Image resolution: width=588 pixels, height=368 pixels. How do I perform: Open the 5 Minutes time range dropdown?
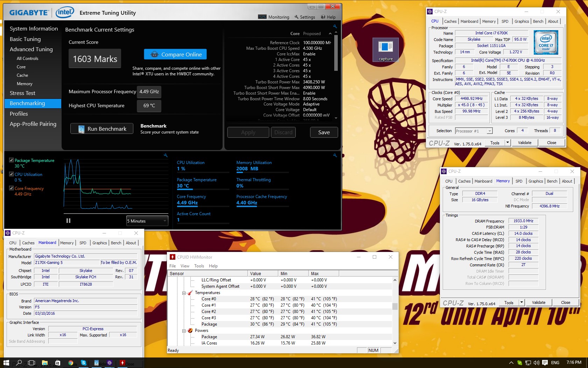[147, 221]
